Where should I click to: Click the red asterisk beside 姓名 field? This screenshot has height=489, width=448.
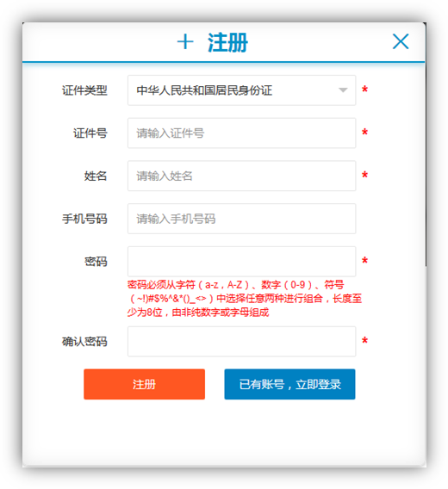point(364,176)
